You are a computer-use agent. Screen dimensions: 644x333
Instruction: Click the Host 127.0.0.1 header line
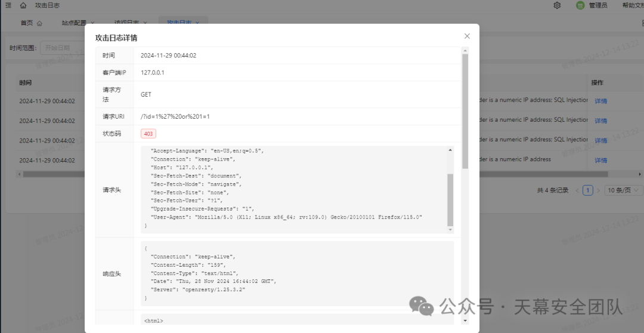tap(182, 167)
